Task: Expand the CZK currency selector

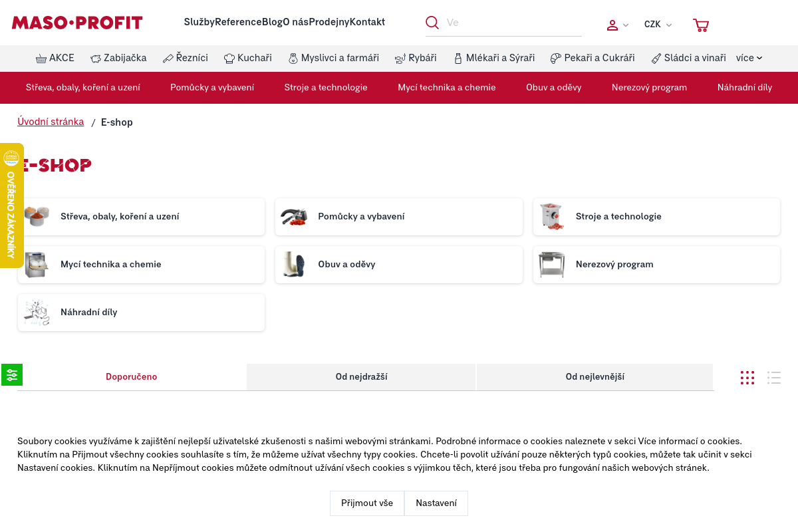Action: click(657, 25)
